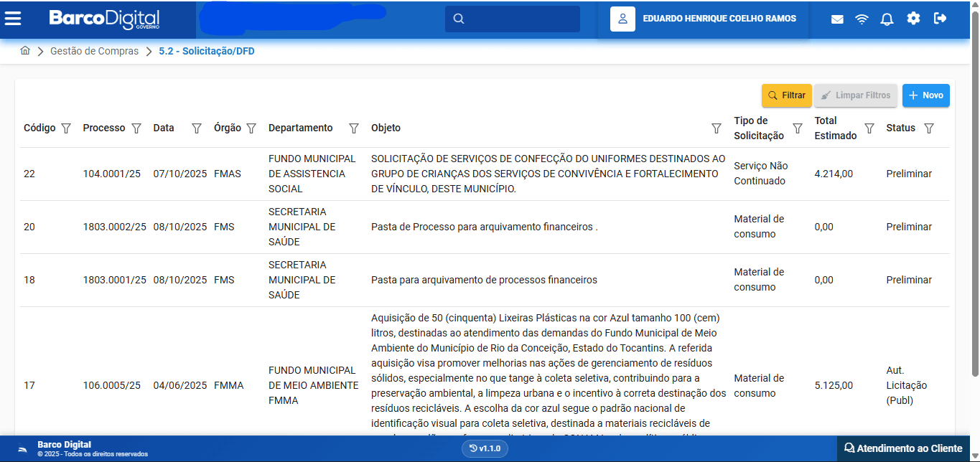Open filter for Status column
The width and height of the screenshot is (980, 462).
point(928,128)
